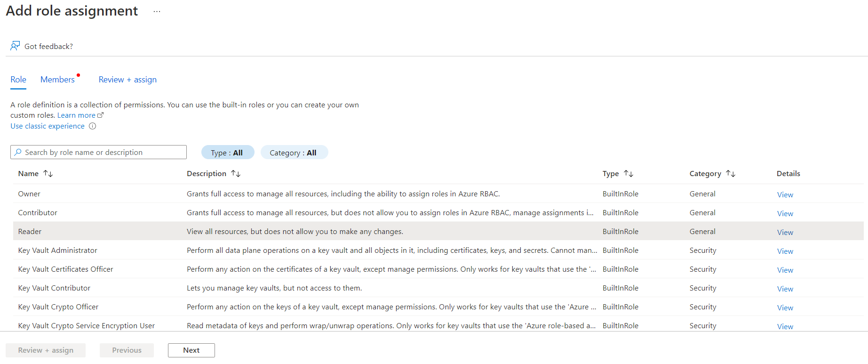Open the Learn more link
The height and width of the screenshot is (364, 868).
(77, 115)
